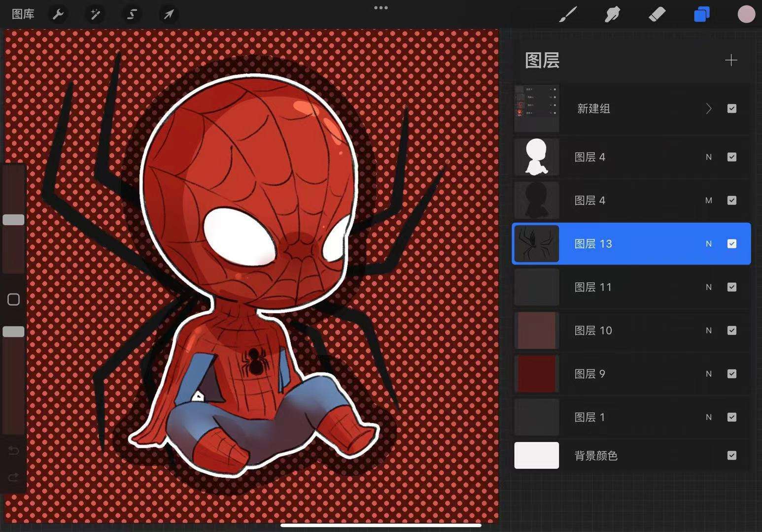Toggle 背景颜色 visibility checkbox
Screen dimensions: 762x532
(x=732, y=456)
